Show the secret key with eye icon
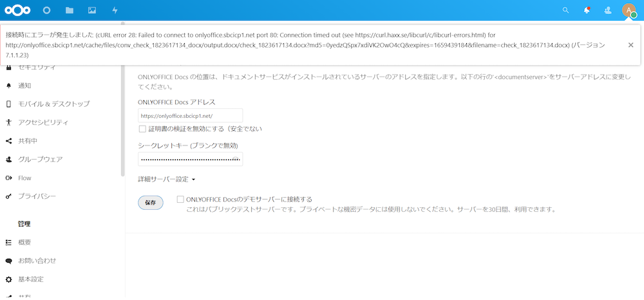 (236, 158)
